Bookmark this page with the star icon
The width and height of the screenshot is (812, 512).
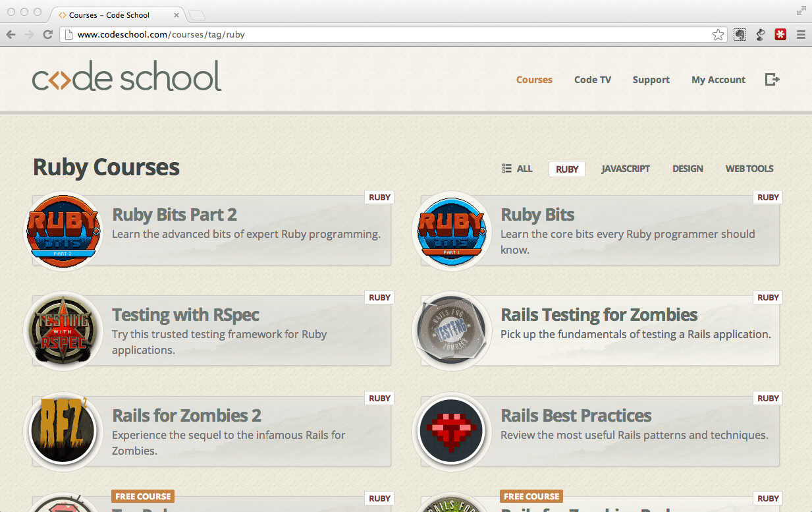[x=718, y=35]
